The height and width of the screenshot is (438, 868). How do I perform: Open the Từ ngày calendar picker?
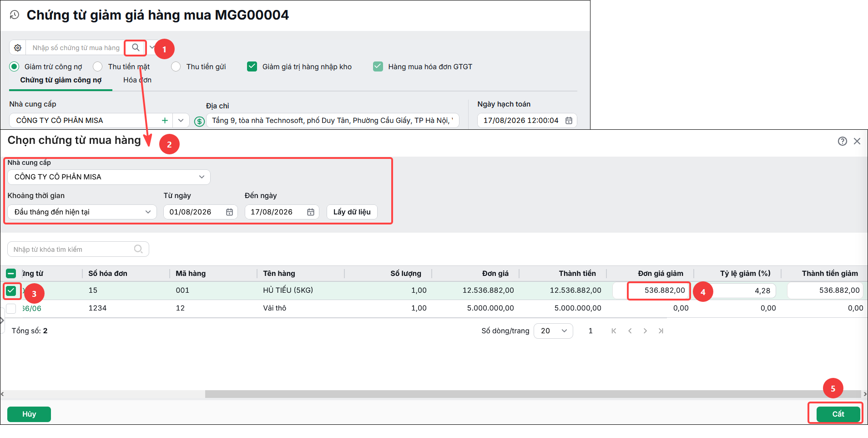(229, 212)
